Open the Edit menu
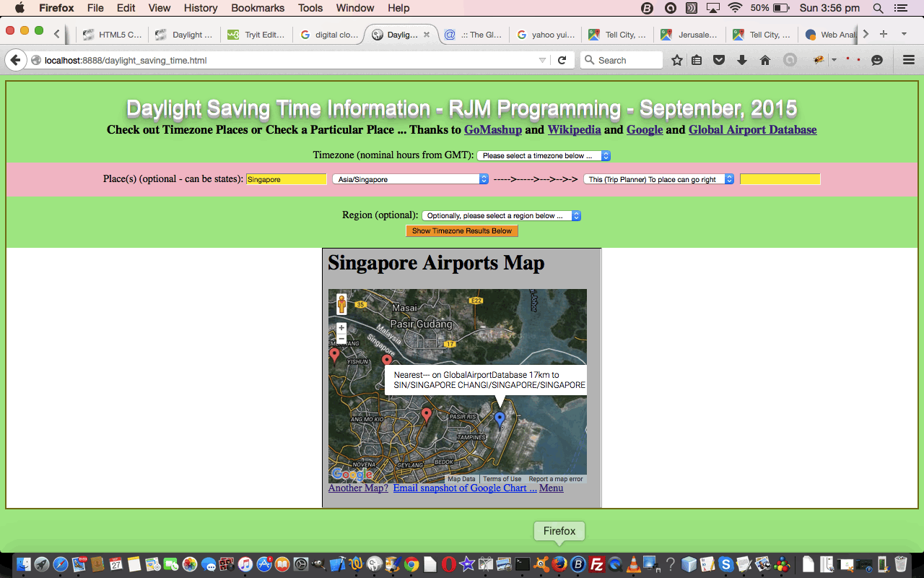 click(x=126, y=8)
